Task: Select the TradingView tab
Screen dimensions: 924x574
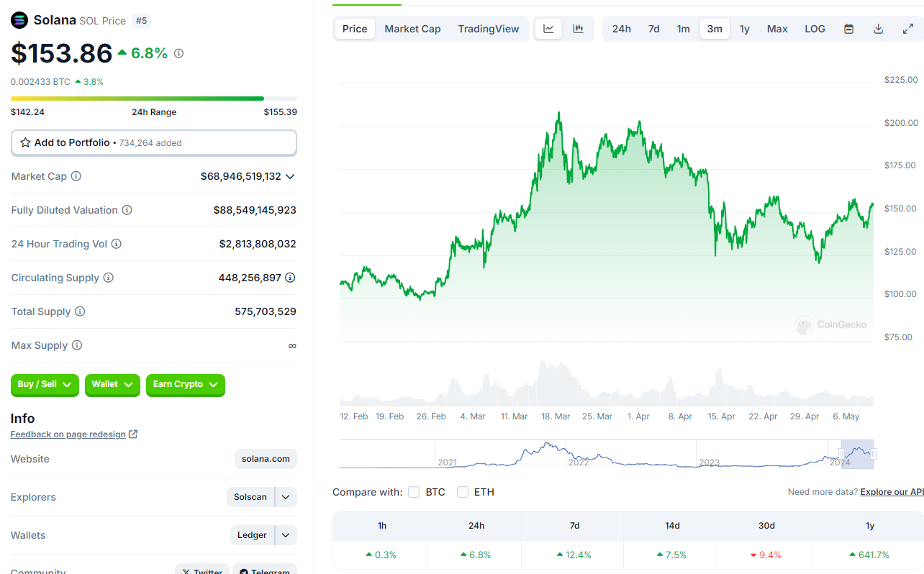Action: tap(489, 29)
